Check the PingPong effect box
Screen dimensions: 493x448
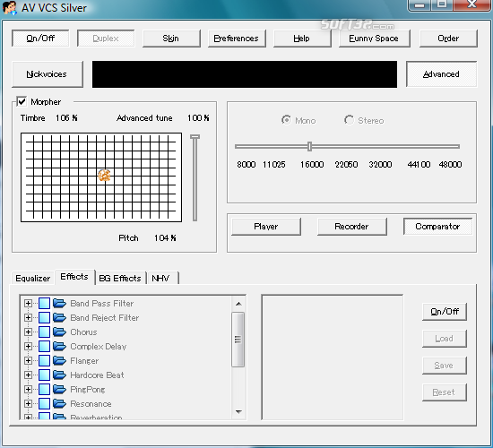pos(44,389)
